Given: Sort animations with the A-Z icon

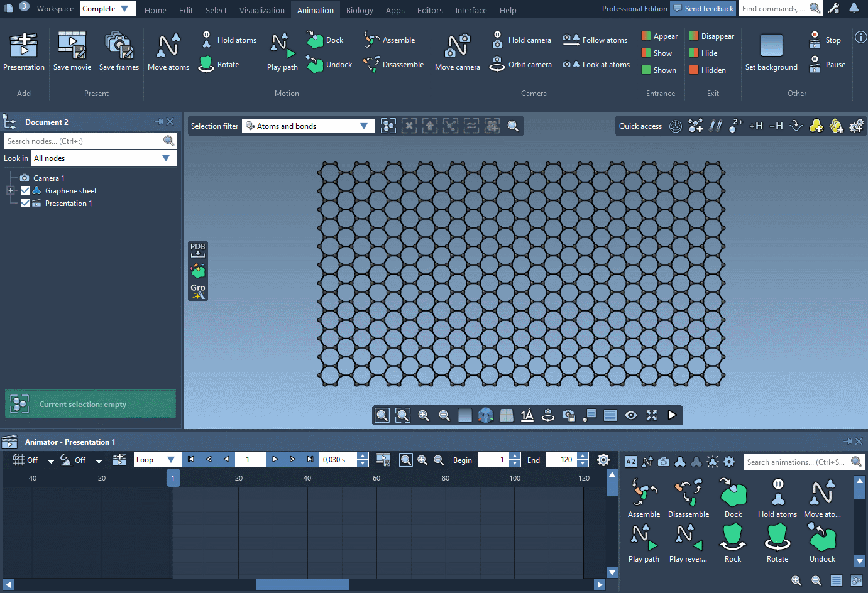Looking at the screenshot, I should pos(630,461).
